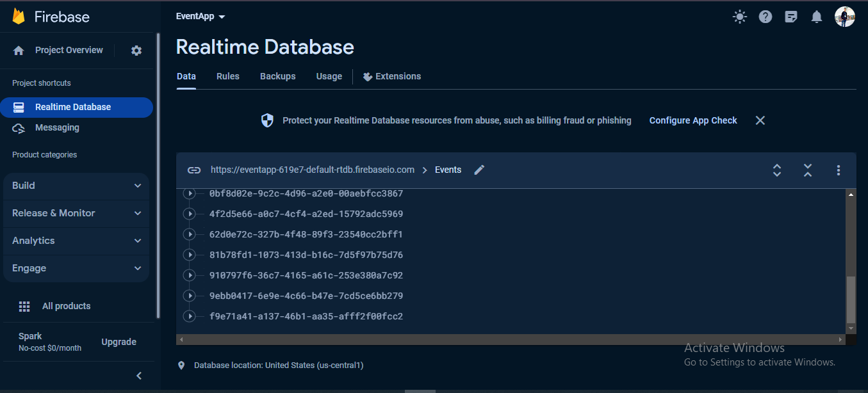Image resolution: width=868 pixels, height=393 pixels.
Task: Click the horizontal scrollbar right arrow
Action: tap(840, 339)
